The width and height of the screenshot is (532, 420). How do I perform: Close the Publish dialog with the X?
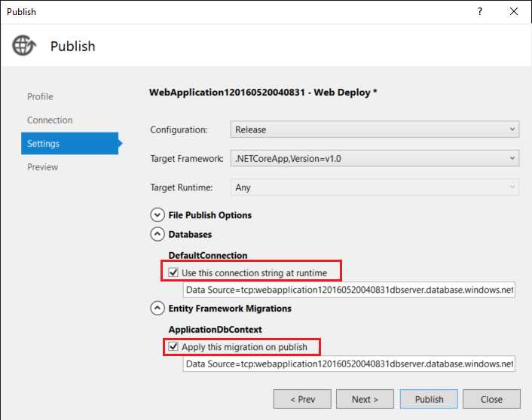coord(514,11)
